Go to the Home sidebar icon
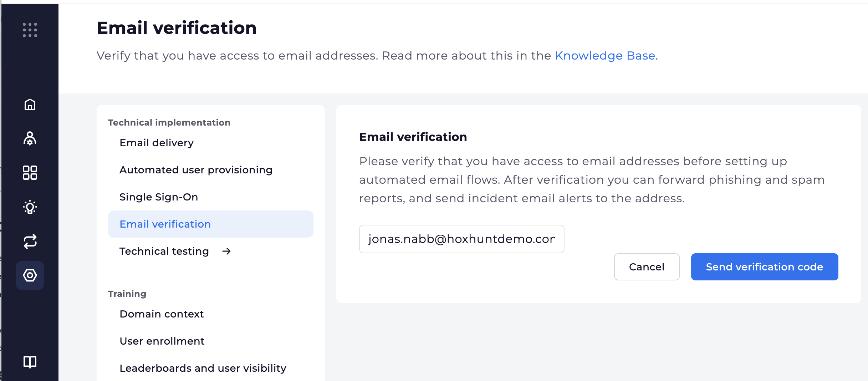This screenshot has height=381, width=868. (x=30, y=105)
